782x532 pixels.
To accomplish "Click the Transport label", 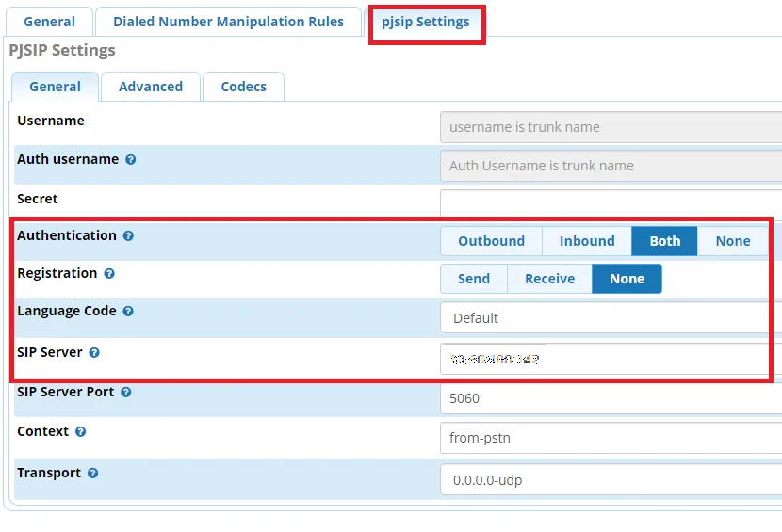I will click(49, 474).
